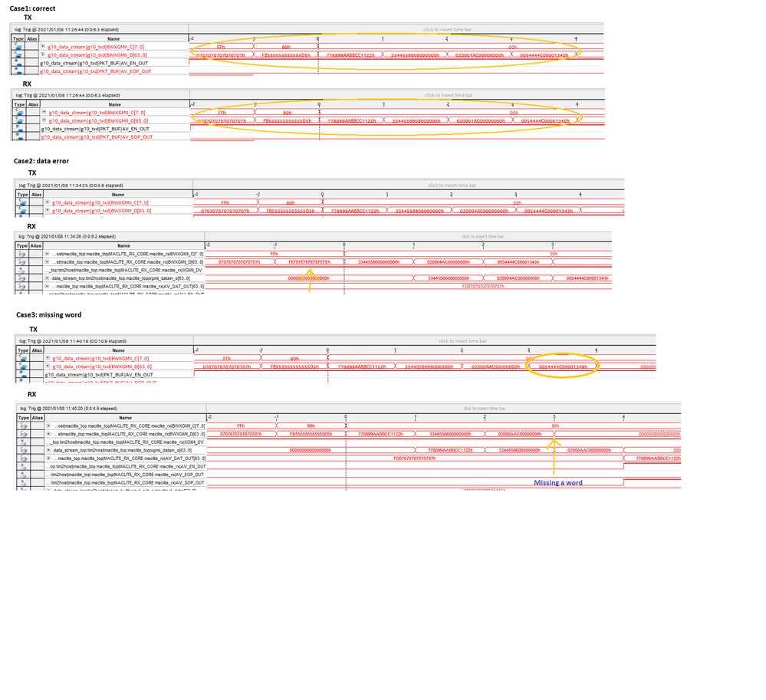
Task: Click AV_EN_OUT type icon in Case1 RX panel
Action: [19, 129]
